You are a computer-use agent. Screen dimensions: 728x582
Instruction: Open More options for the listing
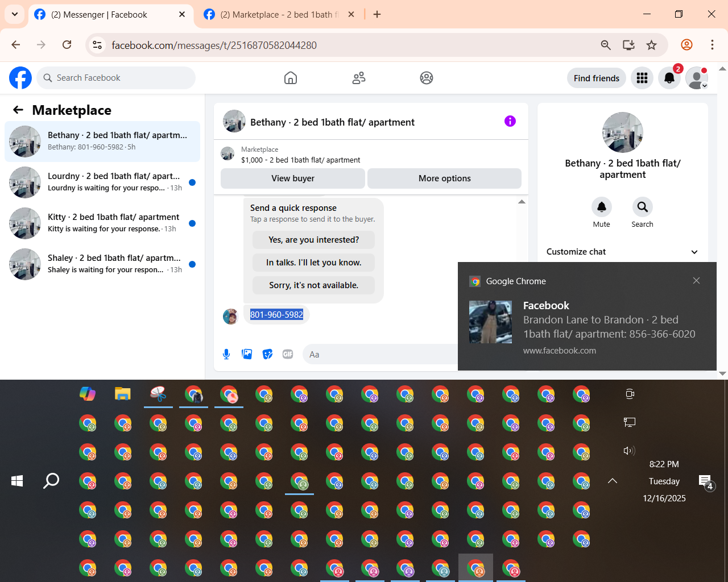click(444, 178)
